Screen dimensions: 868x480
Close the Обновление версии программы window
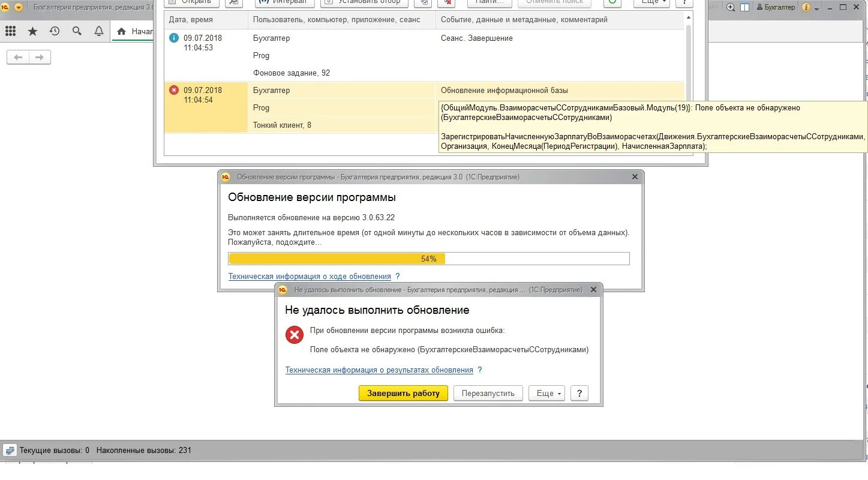click(x=635, y=177)
